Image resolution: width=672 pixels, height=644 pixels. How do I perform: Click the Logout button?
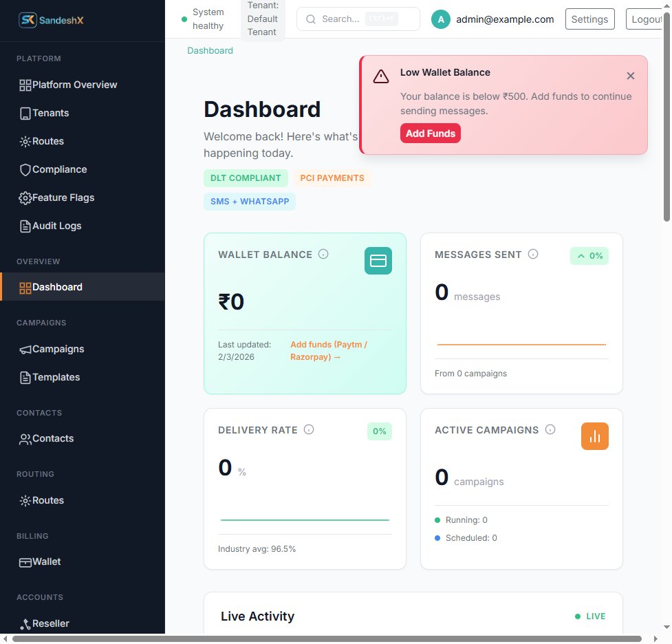pyautogui.click(x=645, y=19)
